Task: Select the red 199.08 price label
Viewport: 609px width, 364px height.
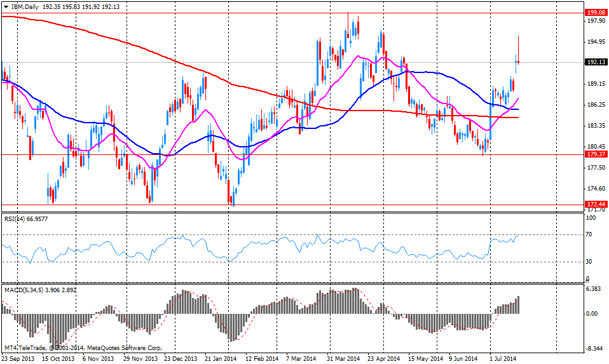Action: [x=596, y=12]
